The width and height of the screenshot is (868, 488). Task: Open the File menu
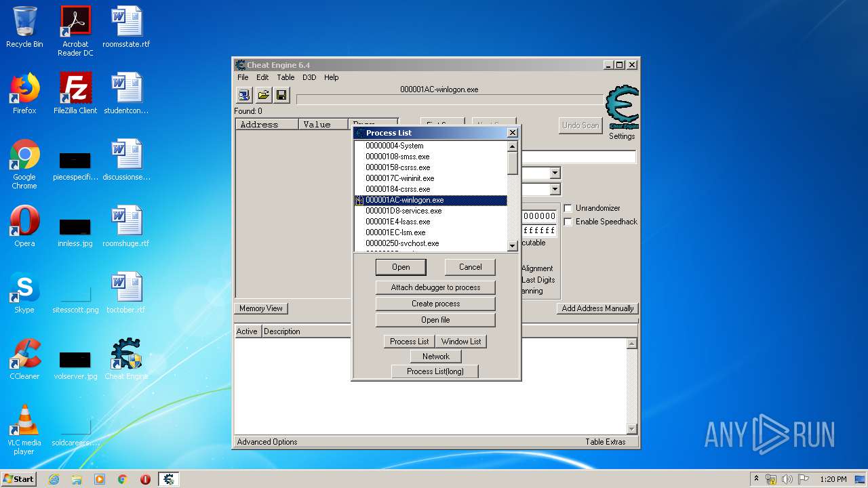(x=243, y=77)
